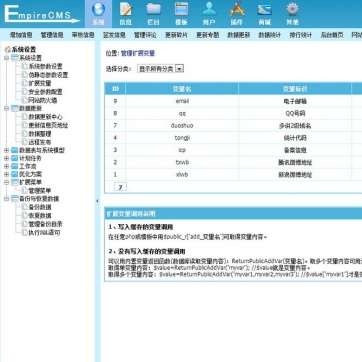This screenshot has width=362, height=362.
Task: Click the tongji variable name cell
Action: pos(182,138)
